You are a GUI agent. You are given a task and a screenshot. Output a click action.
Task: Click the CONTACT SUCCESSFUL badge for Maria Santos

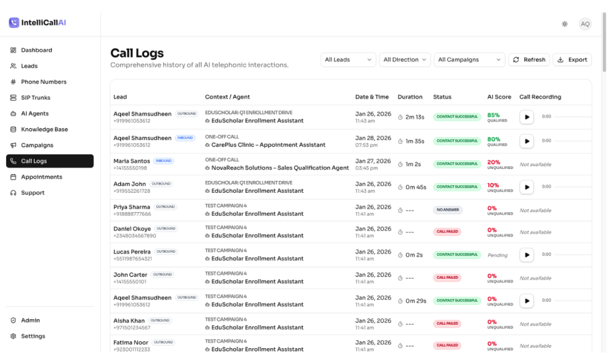click(457, 164)
